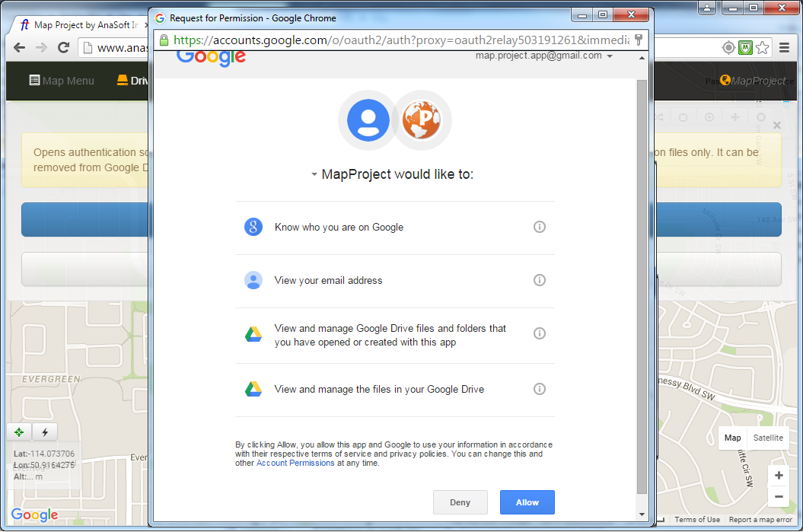Expand the map.project.app@gmail.com account dropdown
This screenshot has height=532, width=803.
coord(610,56)
